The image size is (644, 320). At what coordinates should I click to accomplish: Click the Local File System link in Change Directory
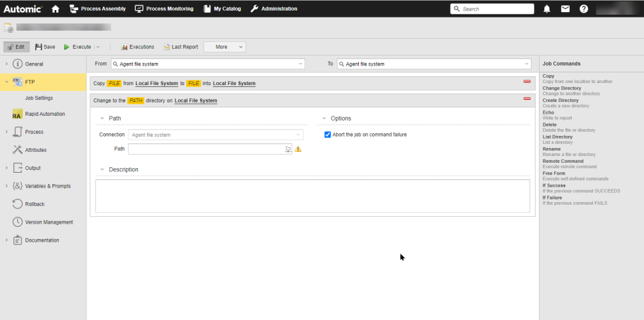(196, 100)
